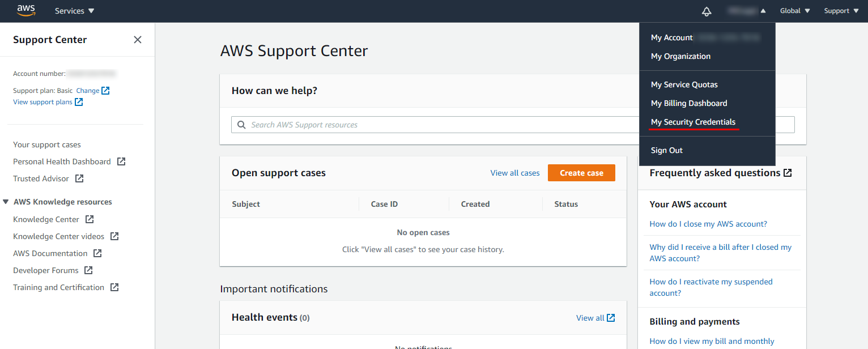Viewport: 868px width, 349px height.
Task: Click external-link icon beside Change plan
Action: pos(105,91)
